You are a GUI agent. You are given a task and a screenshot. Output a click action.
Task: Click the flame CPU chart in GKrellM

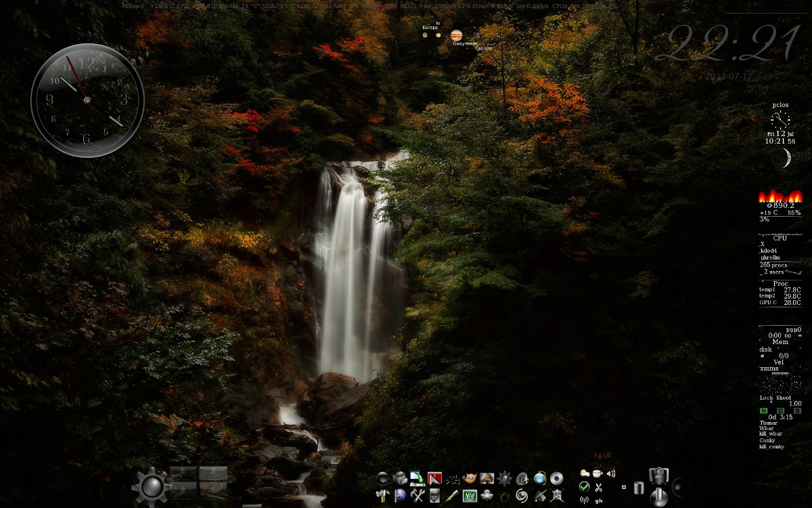pyautogui.click(x=780, y=196)
